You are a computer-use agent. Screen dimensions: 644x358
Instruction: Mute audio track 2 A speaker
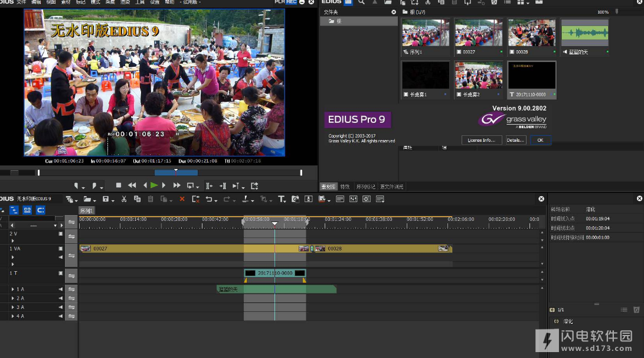point(61,298)
